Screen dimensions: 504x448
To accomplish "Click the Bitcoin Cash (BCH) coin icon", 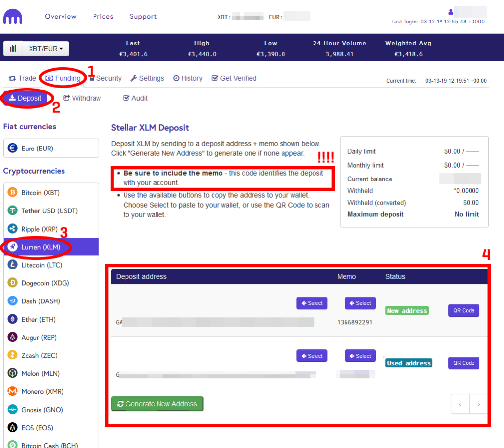I will tap(12, 445).
